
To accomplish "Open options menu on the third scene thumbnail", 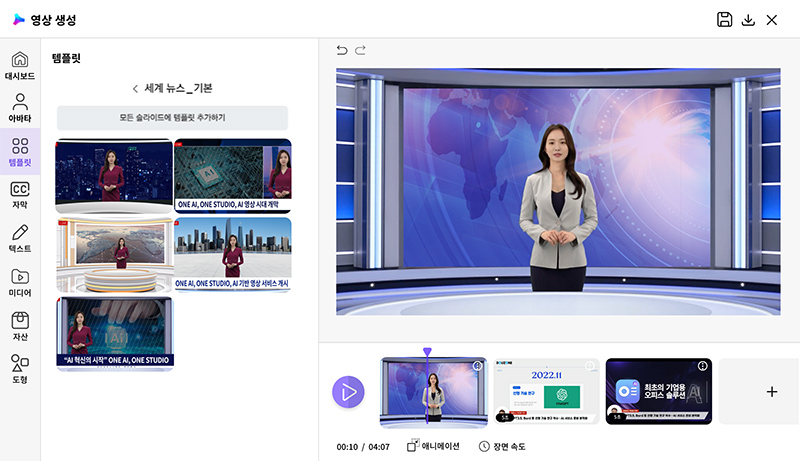I will (x=702, y=366).
